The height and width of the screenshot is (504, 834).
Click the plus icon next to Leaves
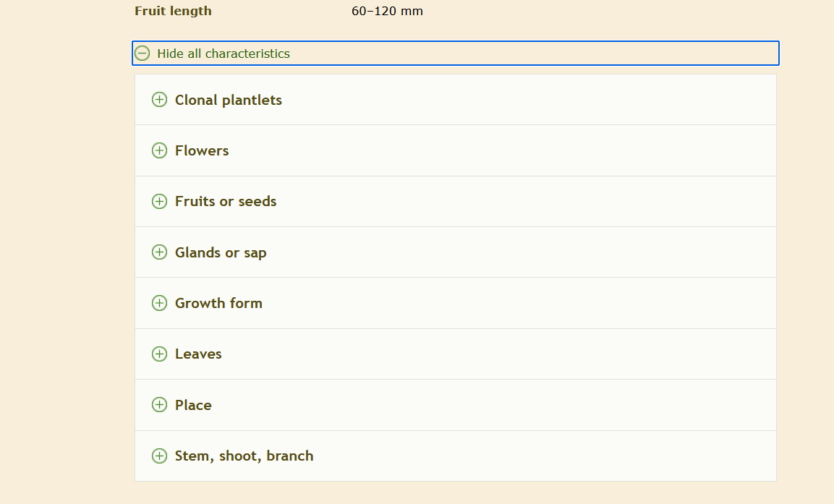[159, 354]
